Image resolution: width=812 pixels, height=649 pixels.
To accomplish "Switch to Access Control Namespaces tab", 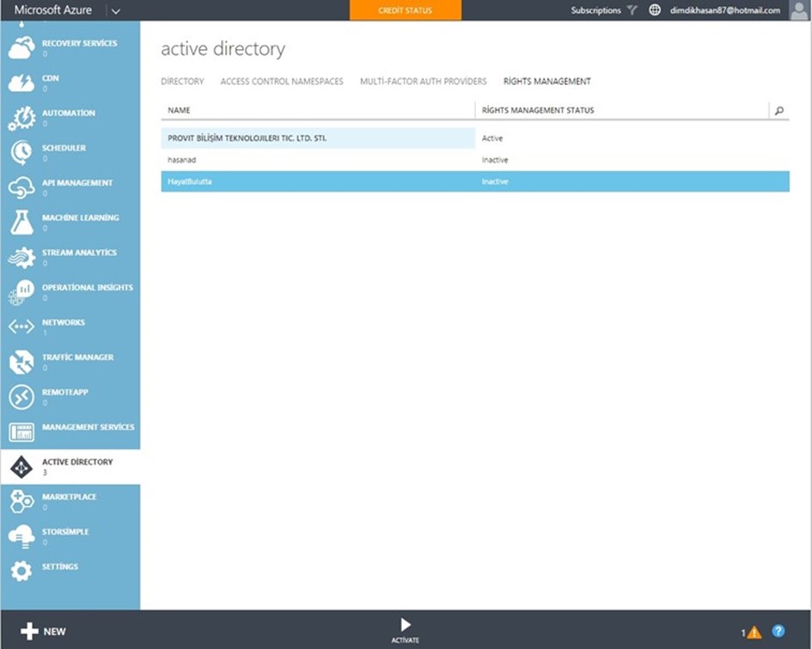I will (x=282, y=82).
